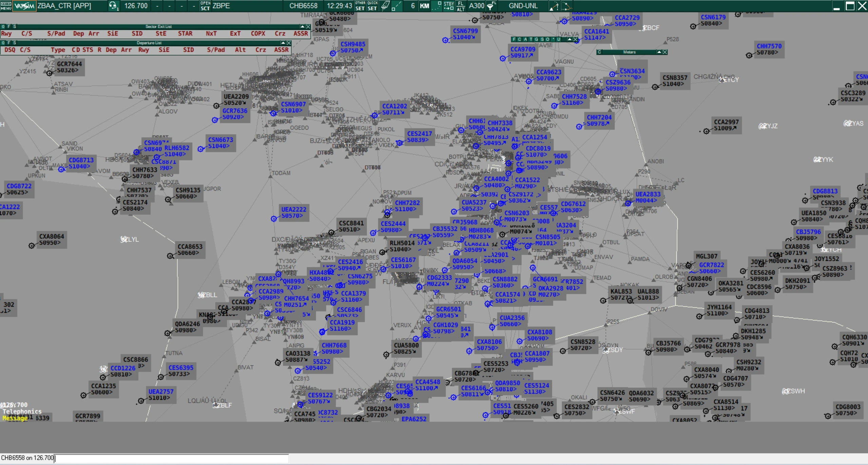Close the Departure List panel
This screenshot has height=465, width=868.
[x=289, y=43]
